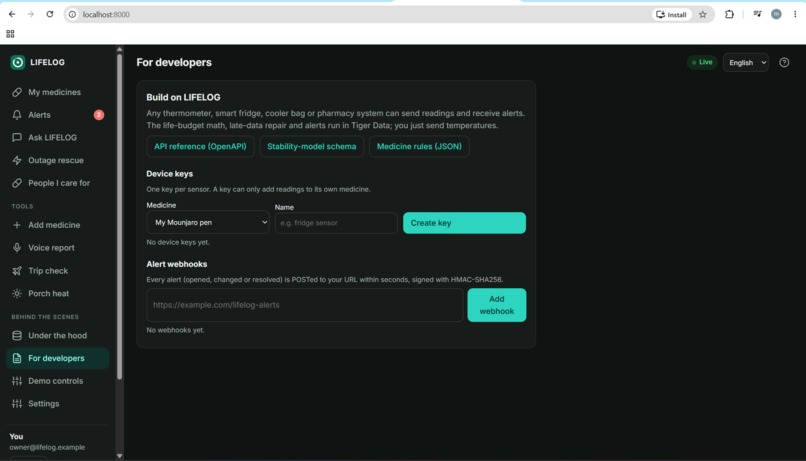Open the browser three-dot menu
This screenshot has height=461, width=806.
point(795,14)
